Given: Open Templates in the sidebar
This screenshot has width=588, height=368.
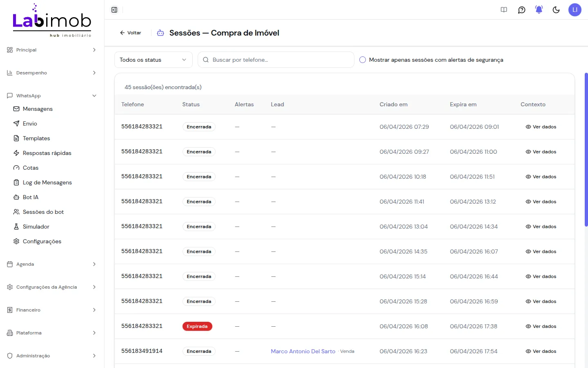Looking at the screenshot, I should 36,138.
